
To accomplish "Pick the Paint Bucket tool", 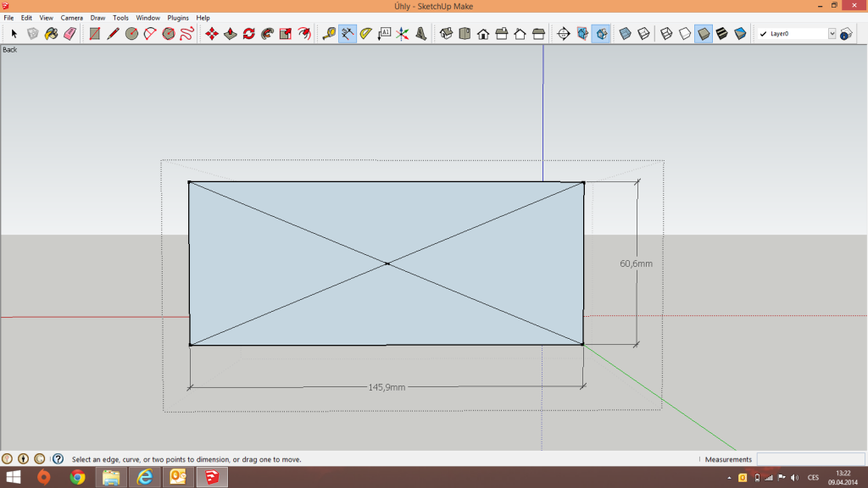I will pos(51,34).
